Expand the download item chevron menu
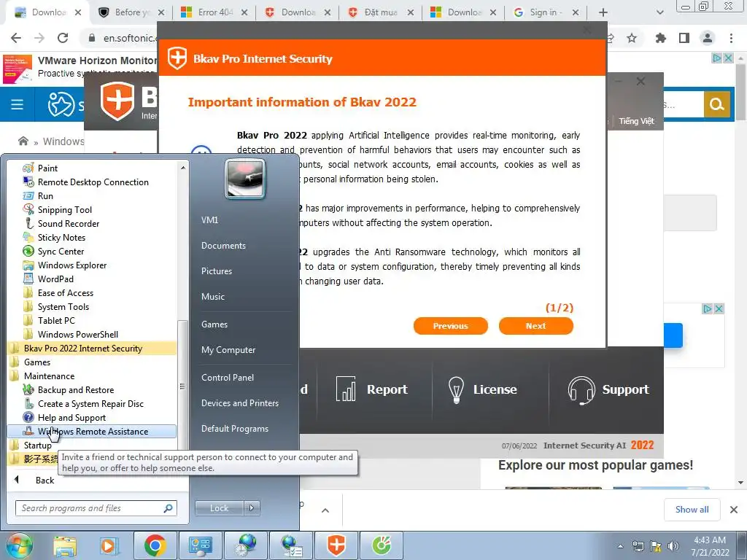Image resolution: width=747 pixels, height=560 pixels. (325, 510)
